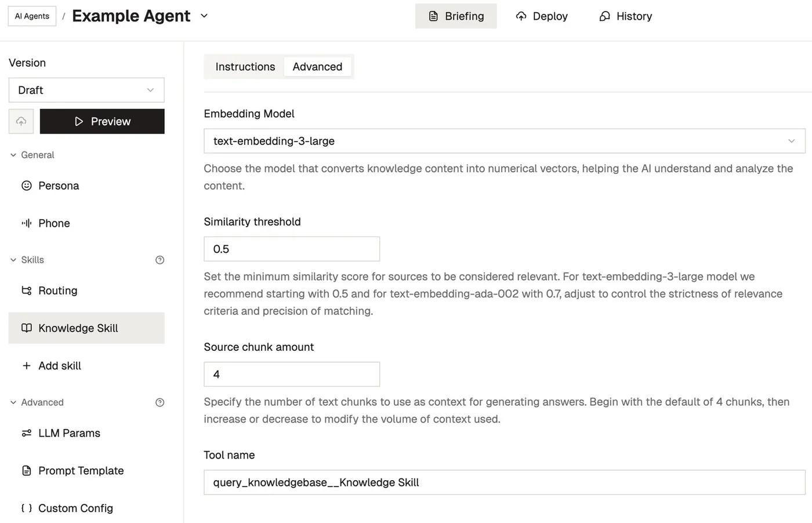Click the Prompt Template document icon
Viewport: 812px width, 523px height.
point(26,470)
